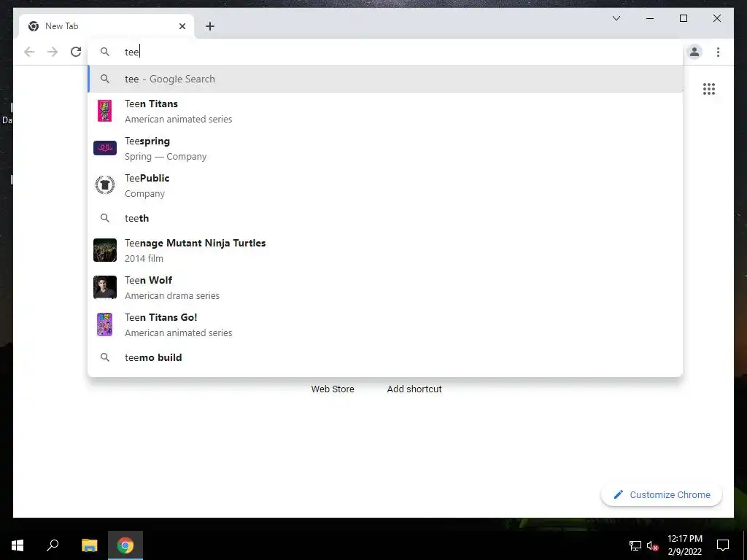Click the muted volume tray icon
Image resolution: width=747 pixels, height=560 pixels.
tap(652, 545)
